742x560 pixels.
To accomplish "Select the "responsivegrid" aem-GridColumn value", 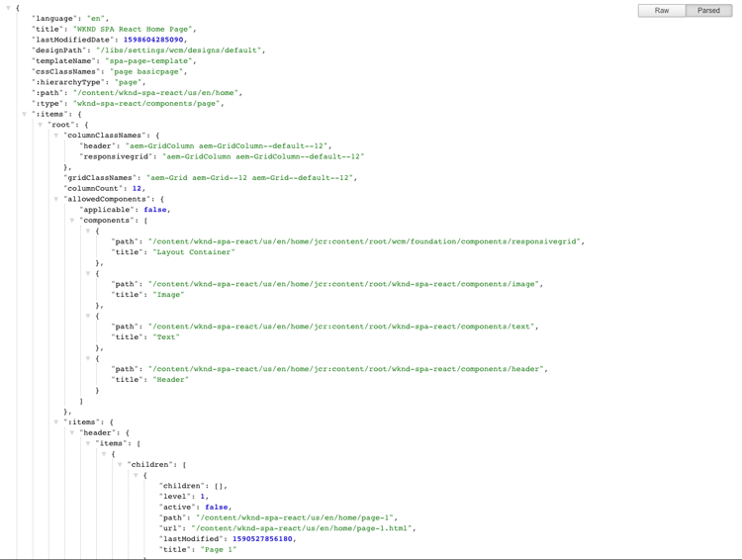I will point(263,156).
